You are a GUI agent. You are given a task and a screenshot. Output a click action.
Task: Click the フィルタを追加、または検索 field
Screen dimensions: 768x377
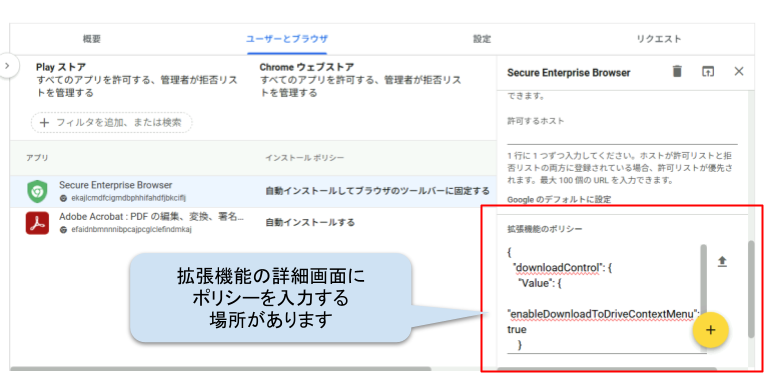click(112, 122)
